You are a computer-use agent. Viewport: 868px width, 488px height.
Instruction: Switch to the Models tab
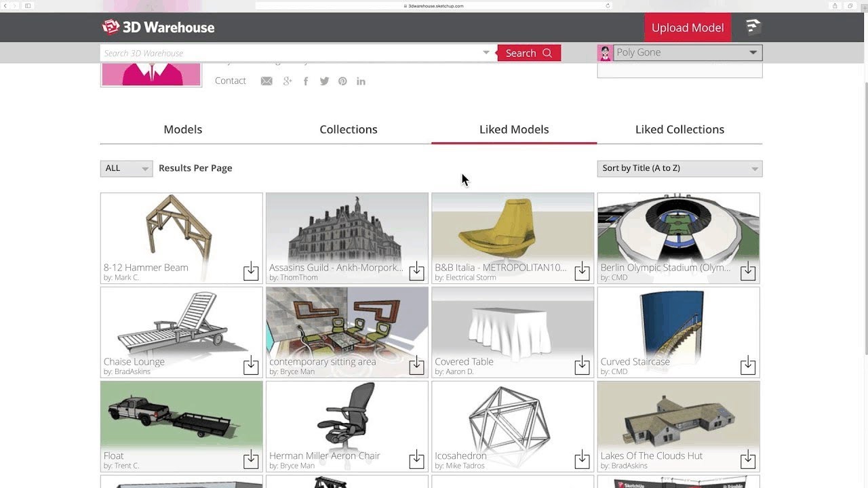(183, 129)
